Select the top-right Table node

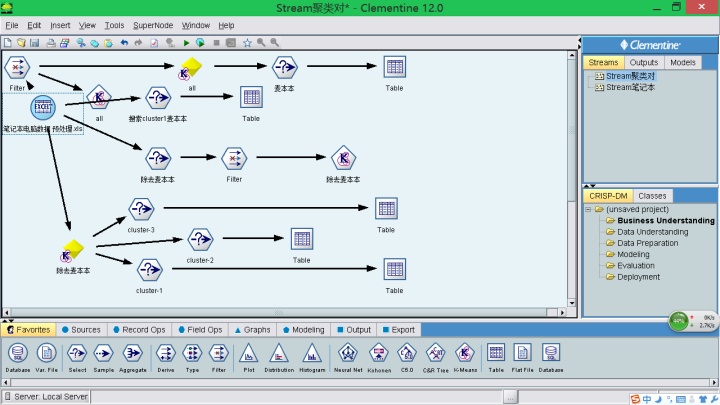click(x=394, y=67)
